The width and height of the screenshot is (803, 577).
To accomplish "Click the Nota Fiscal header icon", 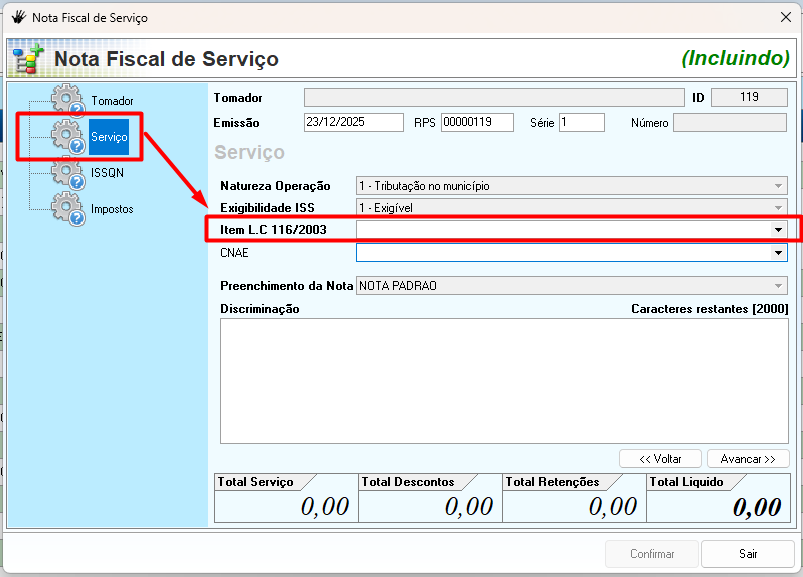I will pyautogui.click(x=26, y=60).
